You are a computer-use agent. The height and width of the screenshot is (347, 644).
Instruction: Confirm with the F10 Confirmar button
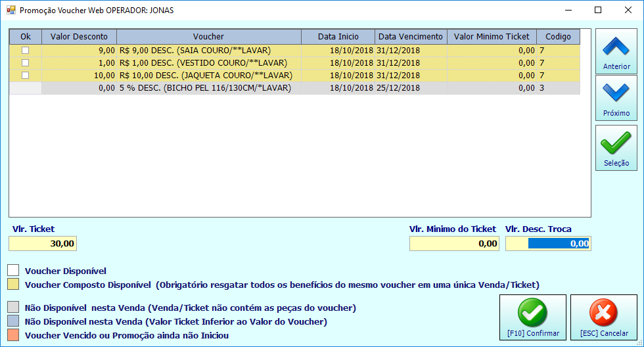533,317
